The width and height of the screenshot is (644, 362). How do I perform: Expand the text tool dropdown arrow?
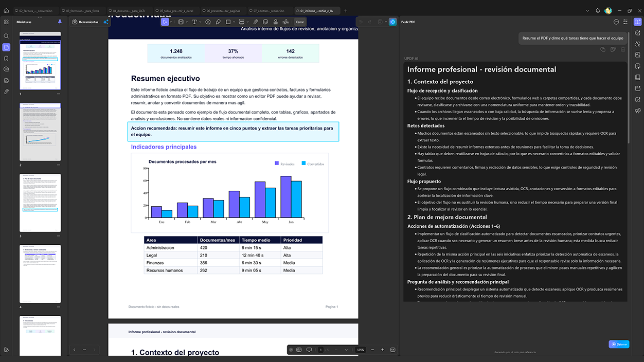201,22
